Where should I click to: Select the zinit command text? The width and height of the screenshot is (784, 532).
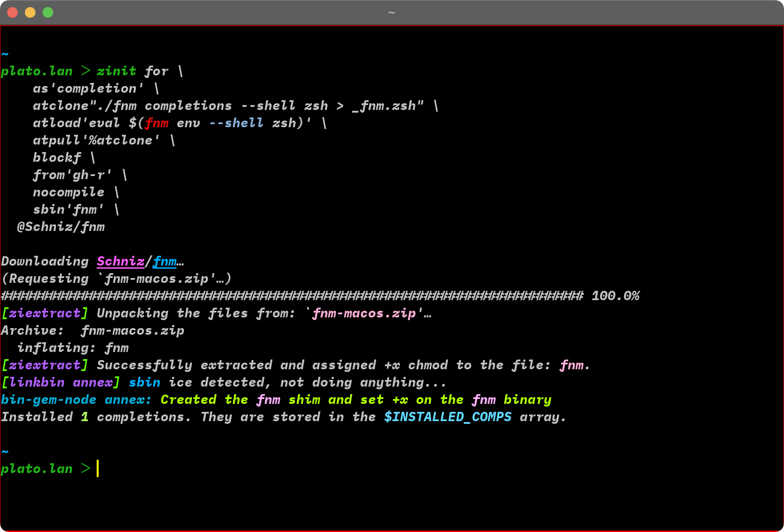pos(116,71)
